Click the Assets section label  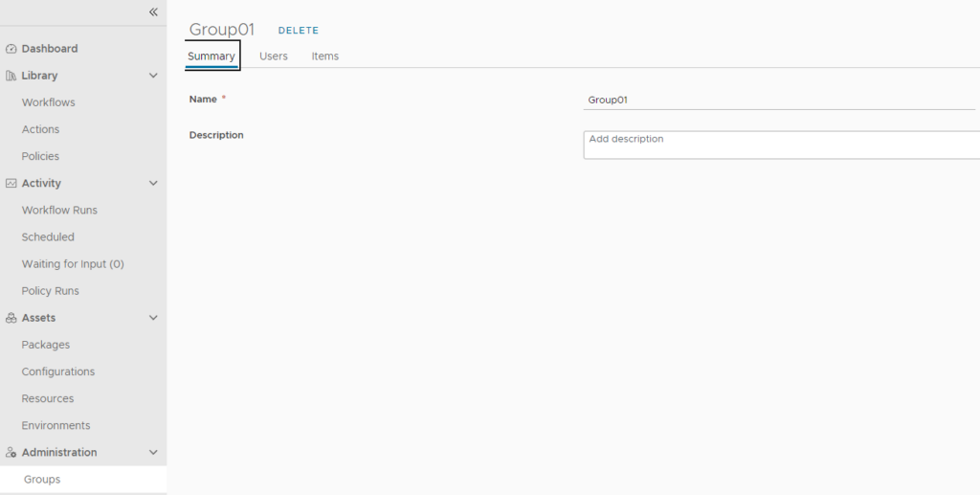tap(38, 318)
